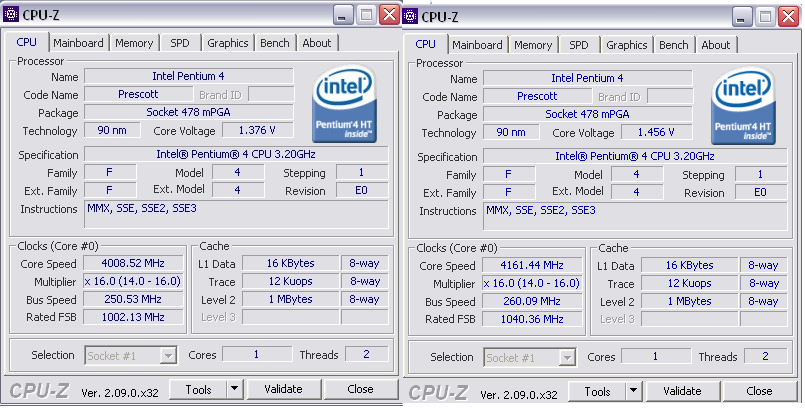805x411 pixels.
Task: Click the Specification field in left window
Action: click(x=236, y=154)
